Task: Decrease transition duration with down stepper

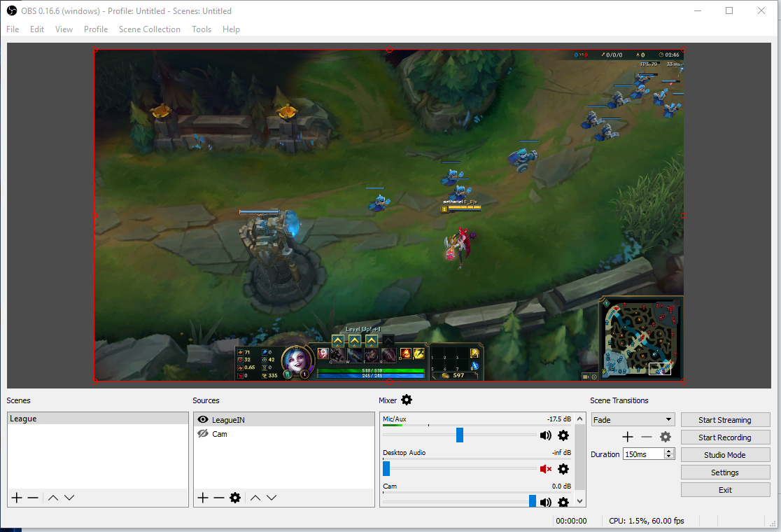Action: click(670, 457)
